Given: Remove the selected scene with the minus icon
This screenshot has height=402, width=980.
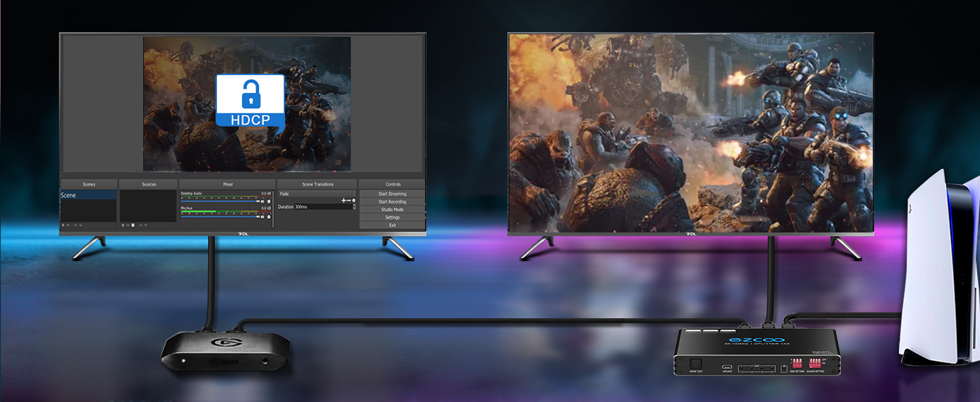Looking at the screenshot, I should [68, 225].
